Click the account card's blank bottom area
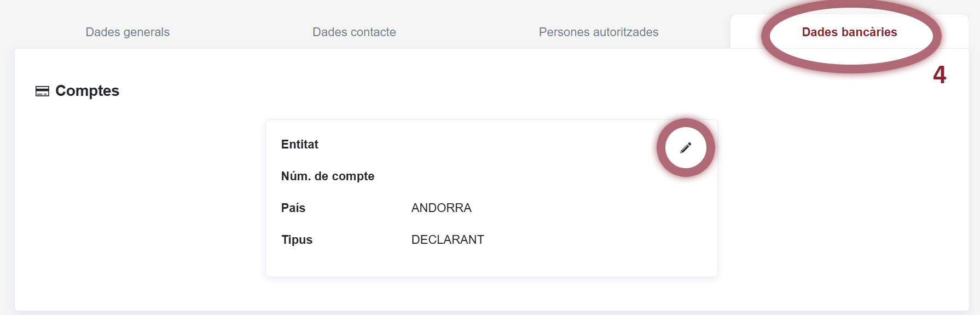 (x=491, y=263)
